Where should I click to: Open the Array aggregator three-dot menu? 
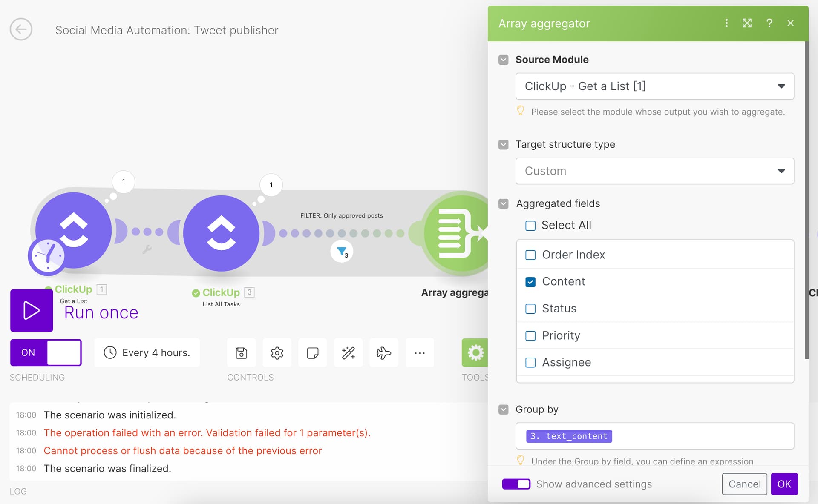(726, 23)
